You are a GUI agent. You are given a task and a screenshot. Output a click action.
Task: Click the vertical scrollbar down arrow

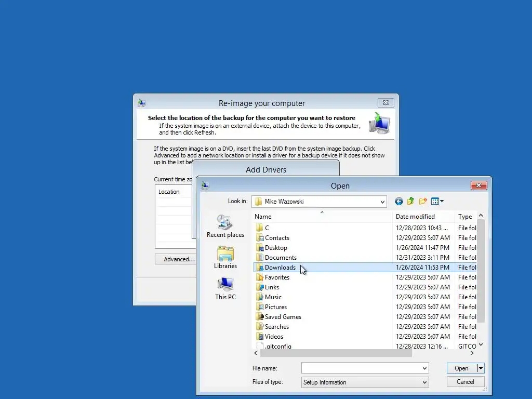[x=481, y=345]
